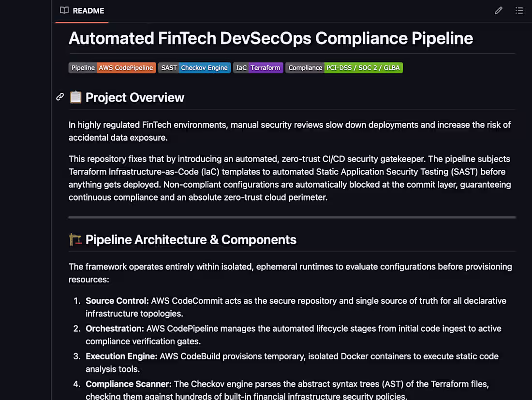Click the bold 'Orchestration:' label
Screen dimensions: 532x400
115,329
